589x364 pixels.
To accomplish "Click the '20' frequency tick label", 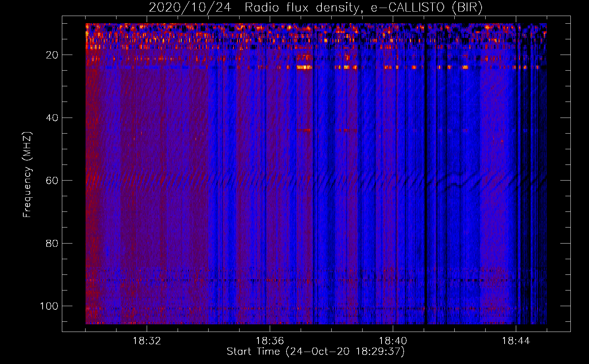I will tap(52, 55).
